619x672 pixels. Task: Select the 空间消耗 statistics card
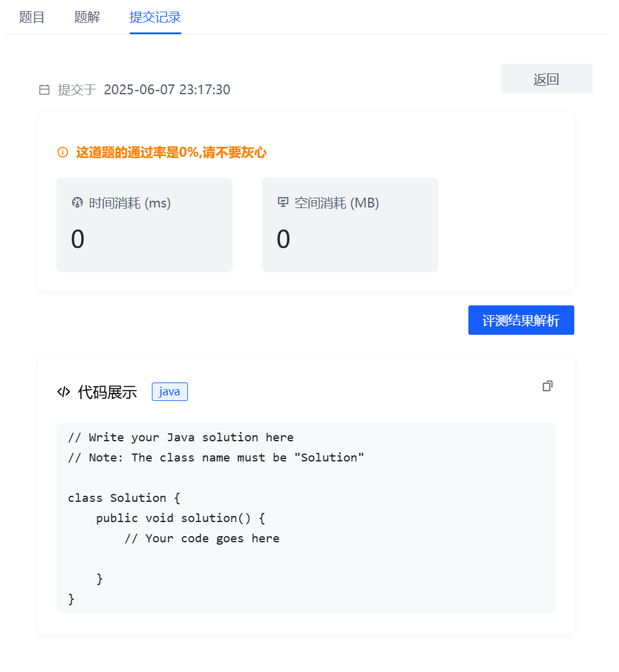coord(350,225)
